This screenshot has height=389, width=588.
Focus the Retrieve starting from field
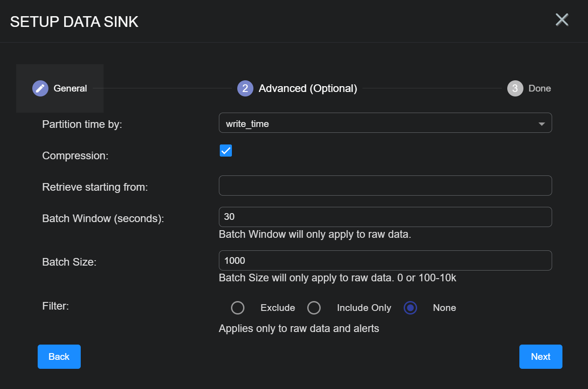pyautogui.click(x=385, y=185)
